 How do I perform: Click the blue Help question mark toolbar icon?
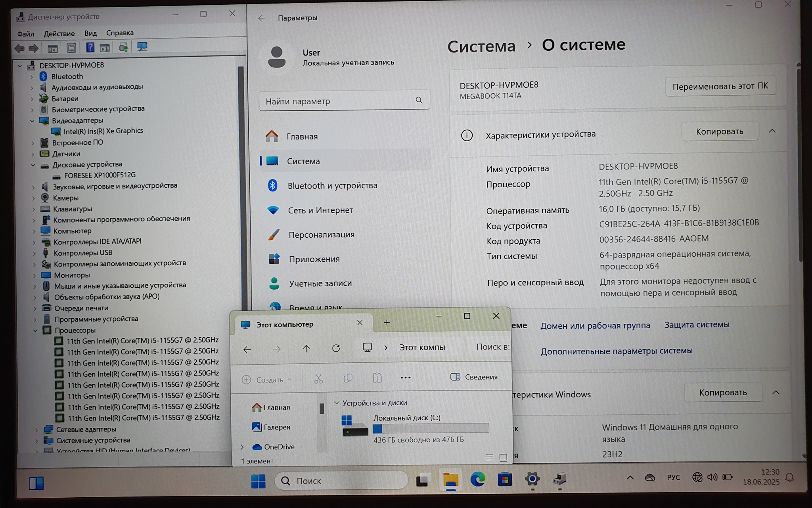click(x=90, y=48)
